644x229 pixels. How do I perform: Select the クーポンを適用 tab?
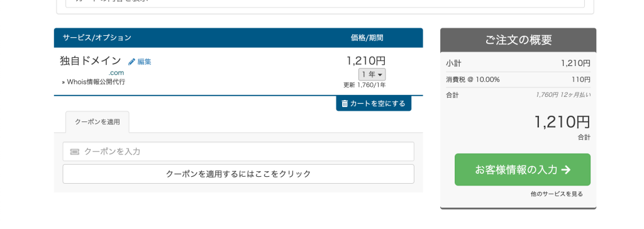(x=97, y=122)
